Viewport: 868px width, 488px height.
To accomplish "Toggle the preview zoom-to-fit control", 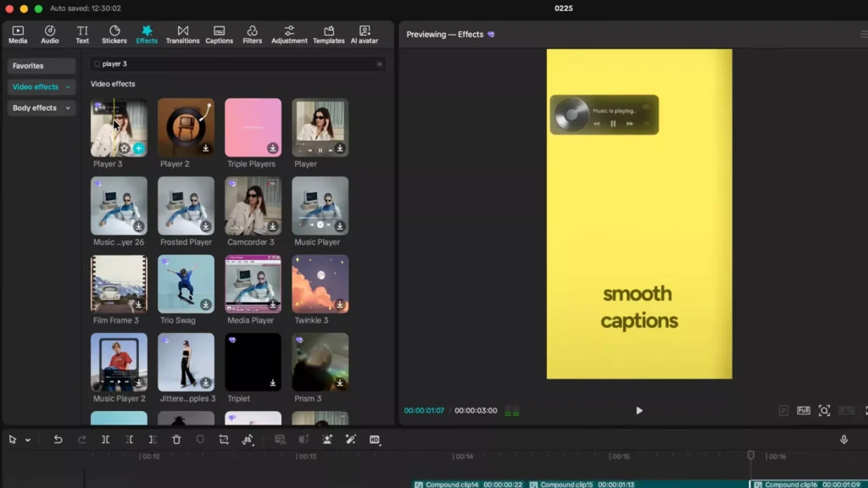I will 823,410.
